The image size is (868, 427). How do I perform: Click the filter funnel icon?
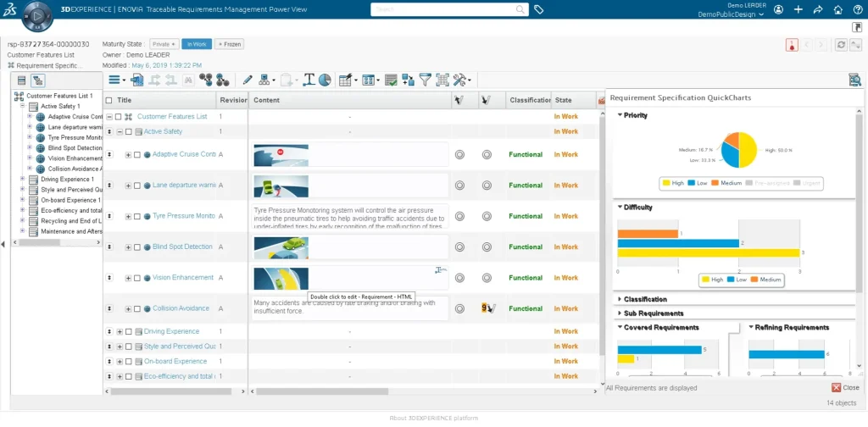point(426,80)
